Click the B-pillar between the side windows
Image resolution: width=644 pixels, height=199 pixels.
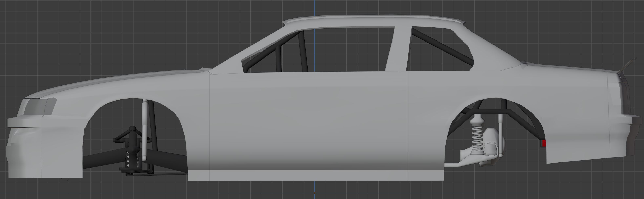click(398, 49)
